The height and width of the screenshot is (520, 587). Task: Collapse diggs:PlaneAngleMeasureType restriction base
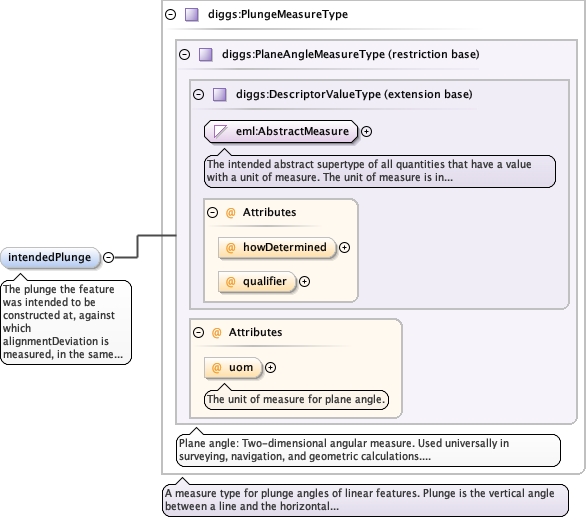pyautogui.click(x=185, y=55)
